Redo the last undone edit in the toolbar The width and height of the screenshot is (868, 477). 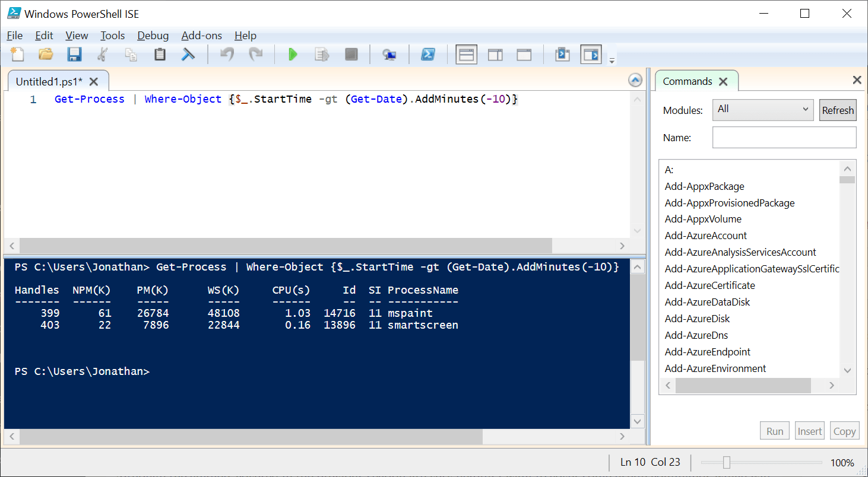coord(255,55)
